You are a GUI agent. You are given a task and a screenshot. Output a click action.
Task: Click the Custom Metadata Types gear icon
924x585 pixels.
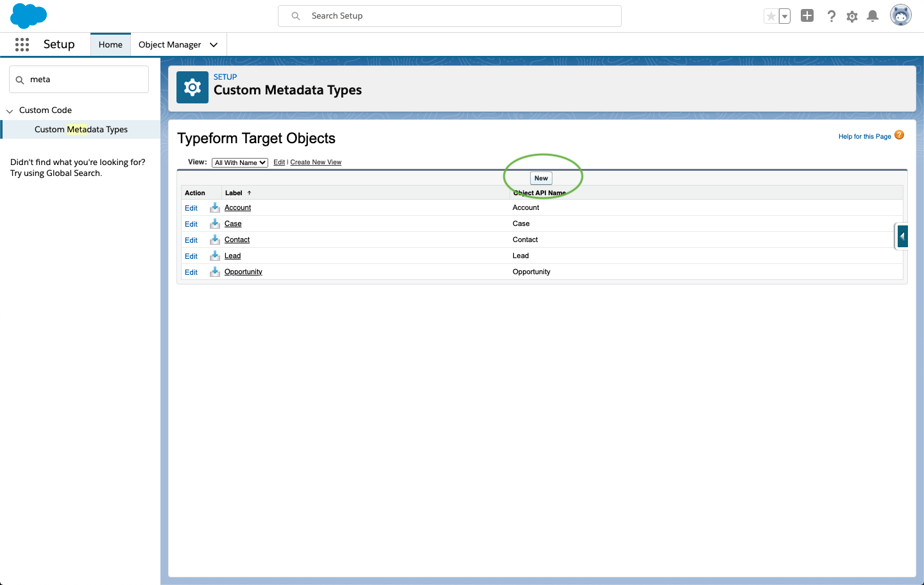[x=193, y=87]
